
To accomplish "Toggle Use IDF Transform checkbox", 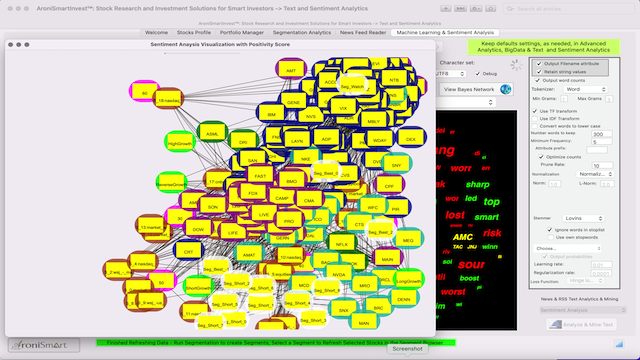I will [x=535, y=118].
